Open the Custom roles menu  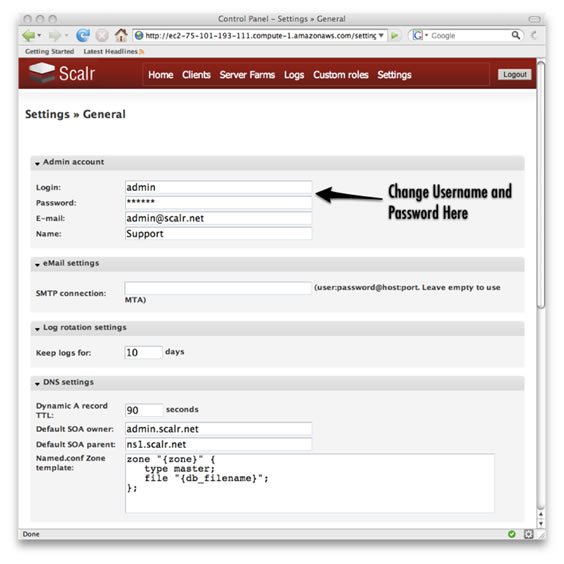tap(341, 75)
